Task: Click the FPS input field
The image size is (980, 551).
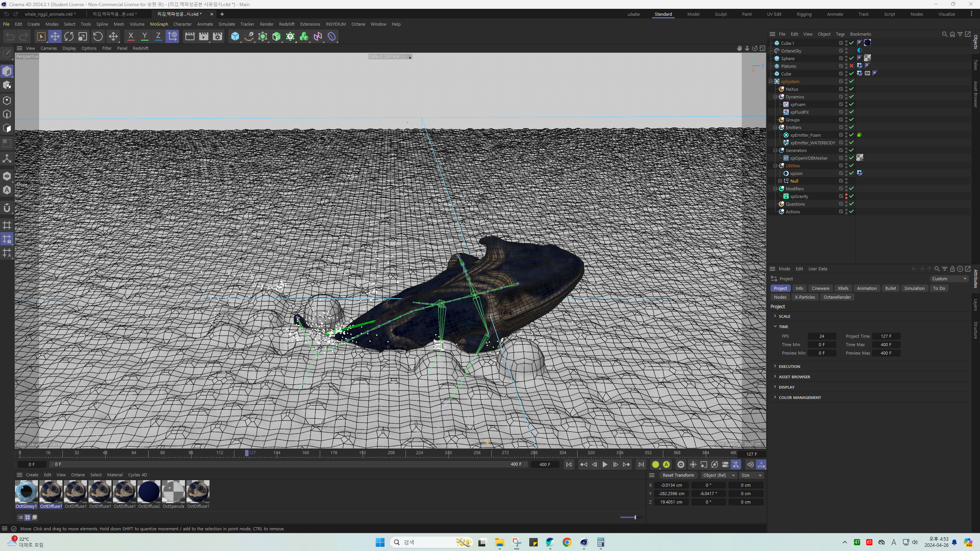Action: pos(821,336)
